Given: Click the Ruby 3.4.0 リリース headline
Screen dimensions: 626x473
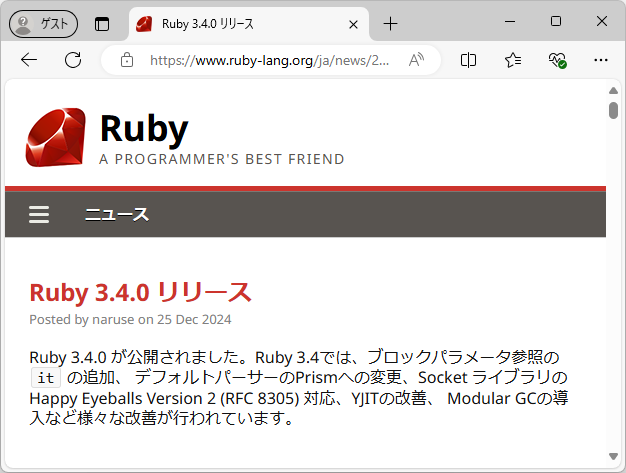Looking at the screenshot, I should pos(141,293).
